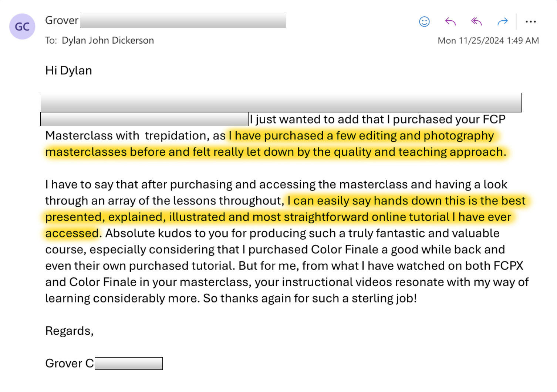Click the smiley emoji reaction icon
The image size is (557, 392).
point(424,22)
